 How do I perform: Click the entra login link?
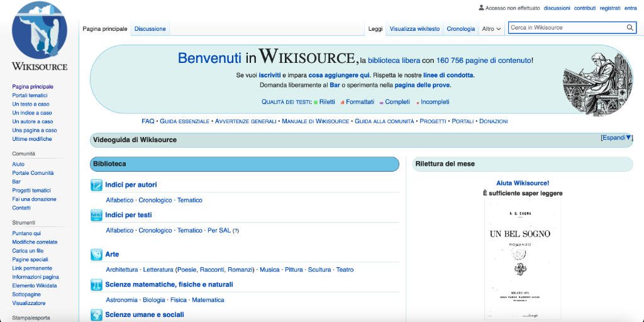(630, 8)
